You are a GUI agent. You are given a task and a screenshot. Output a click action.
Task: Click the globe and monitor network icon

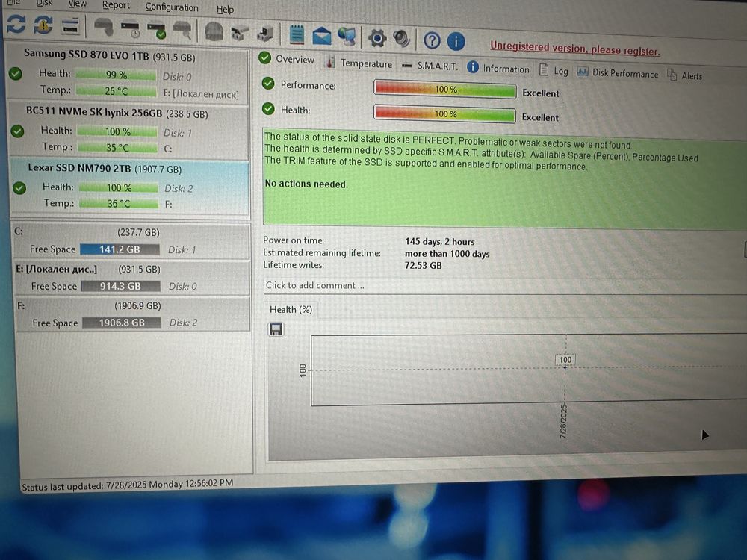tap(347, 37)
